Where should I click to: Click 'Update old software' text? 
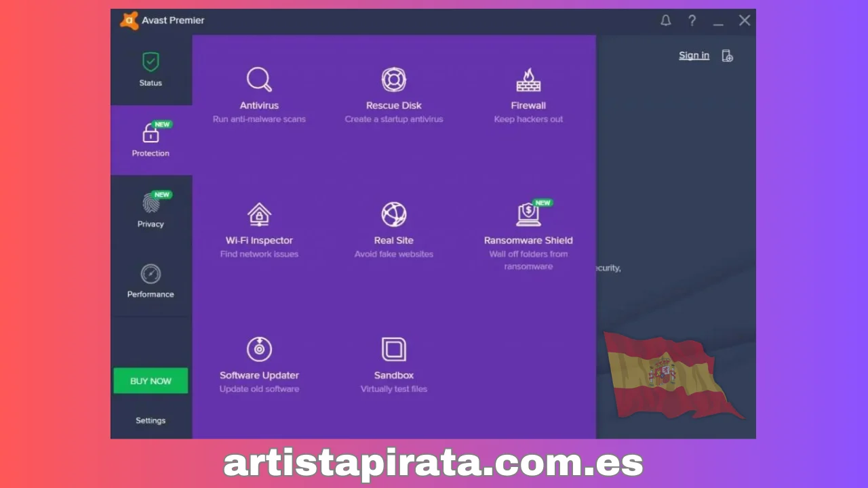[x=259, y=389]
